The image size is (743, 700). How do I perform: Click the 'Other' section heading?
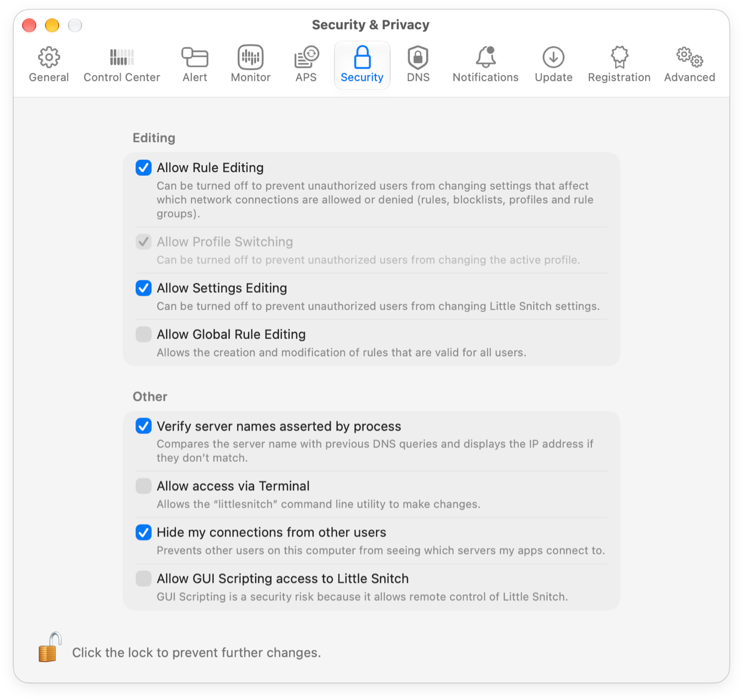150,396
